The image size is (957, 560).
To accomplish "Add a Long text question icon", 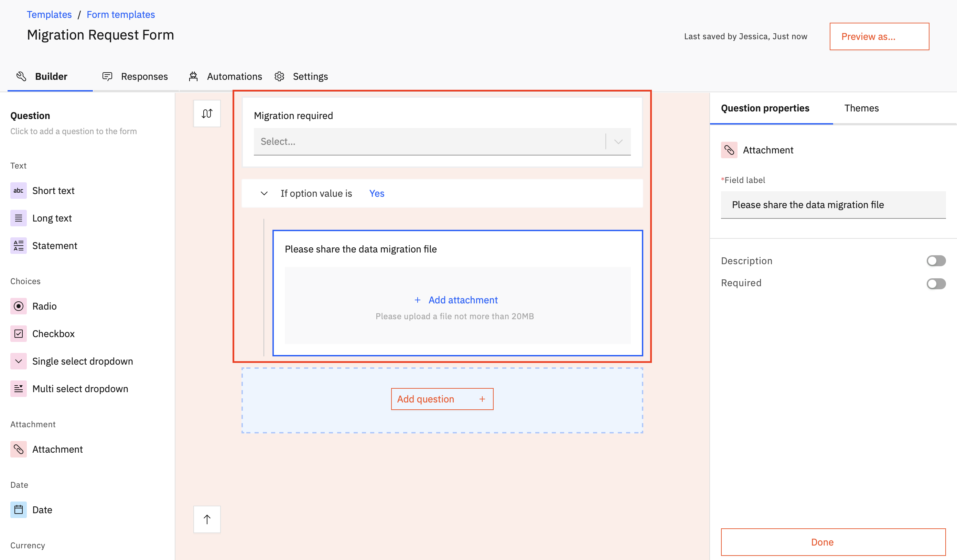I will click(18, 218).
